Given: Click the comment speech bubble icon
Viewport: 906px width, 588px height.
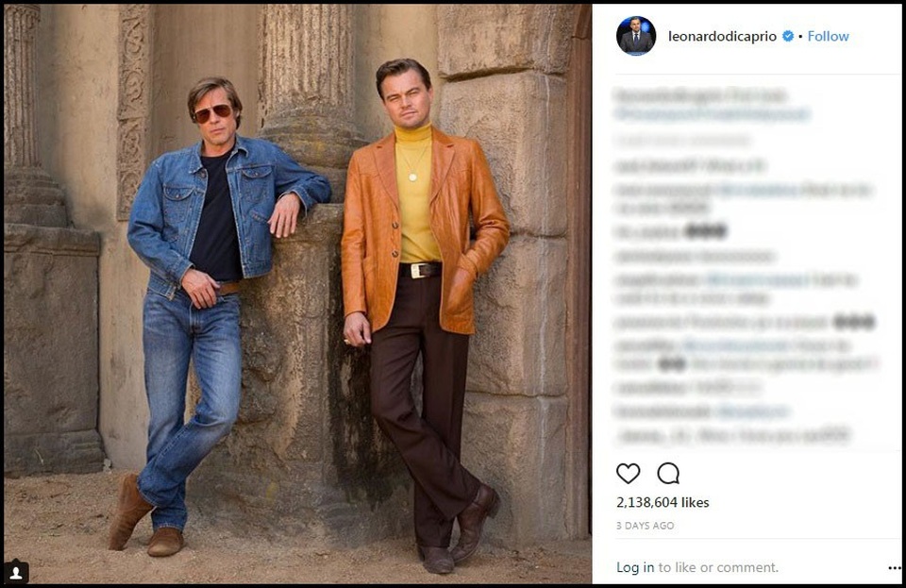Looking at the screenshot, I should pos(668,473).
